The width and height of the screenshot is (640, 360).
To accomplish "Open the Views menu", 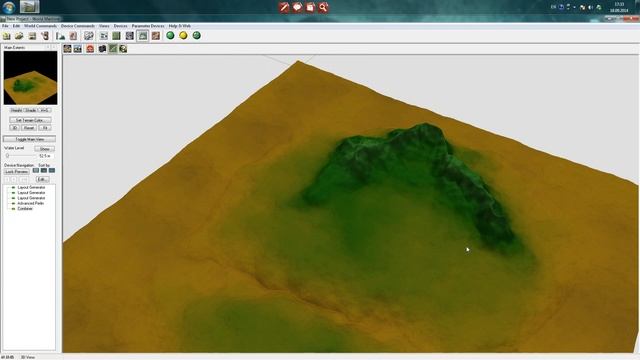I will (104, 26).
